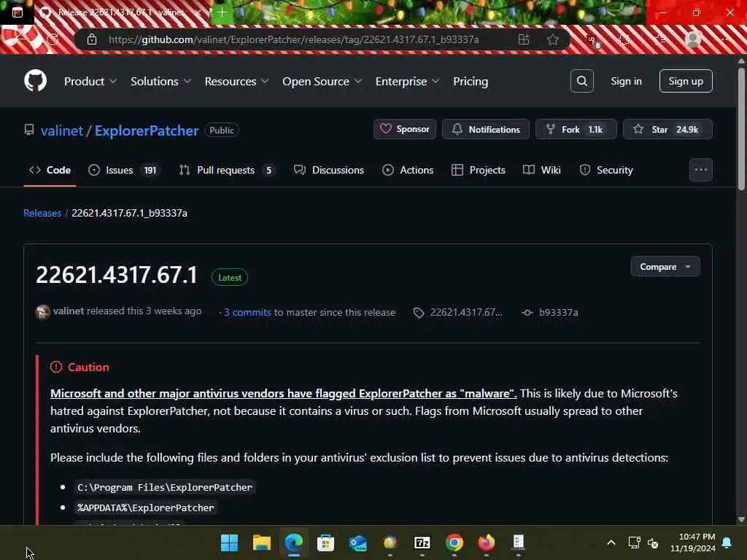Open 7-Zip from taskbar

click(x=422, y=542)
